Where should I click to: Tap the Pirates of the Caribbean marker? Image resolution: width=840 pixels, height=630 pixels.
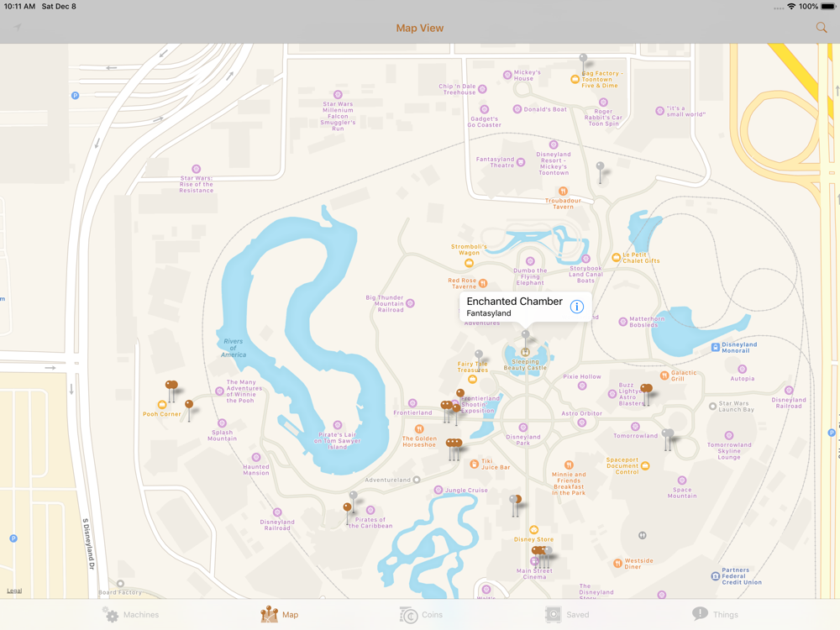(370, 510)
